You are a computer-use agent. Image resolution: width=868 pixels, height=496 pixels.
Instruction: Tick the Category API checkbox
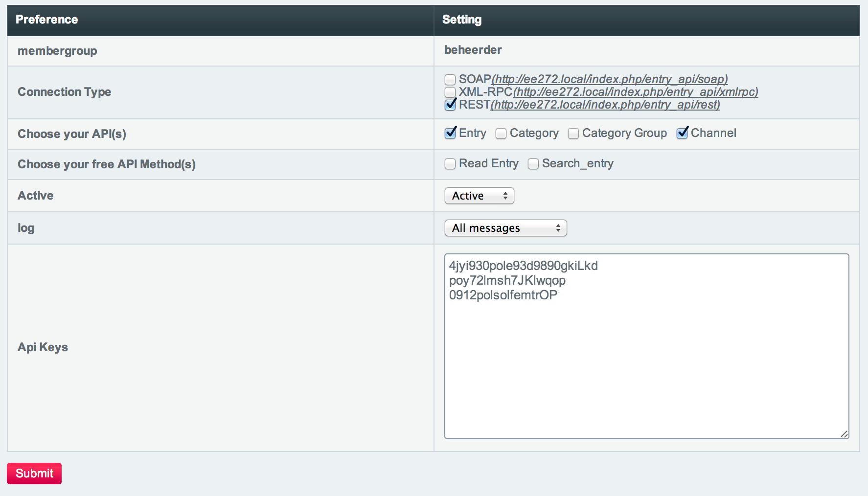pos(501,134)
